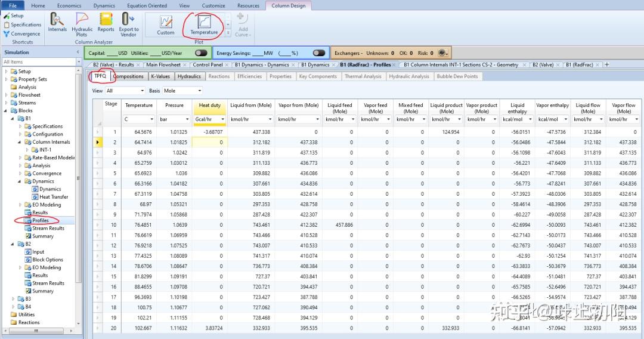The width and height of the screenshot is (644, 339).
Task: Open the Basis dropdown set to Mole
Action: [182, 91]
